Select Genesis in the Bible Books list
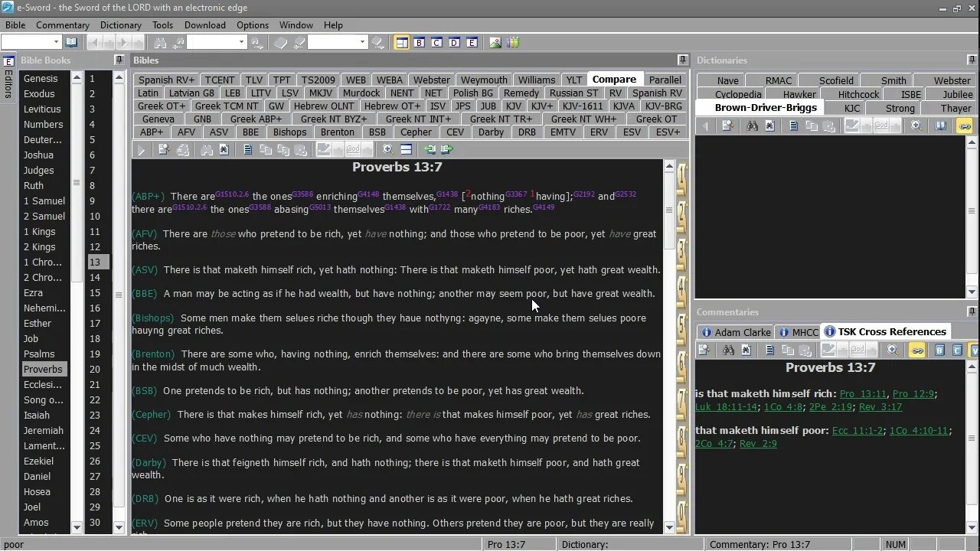980x551 pixels. (x=41, y=78)
